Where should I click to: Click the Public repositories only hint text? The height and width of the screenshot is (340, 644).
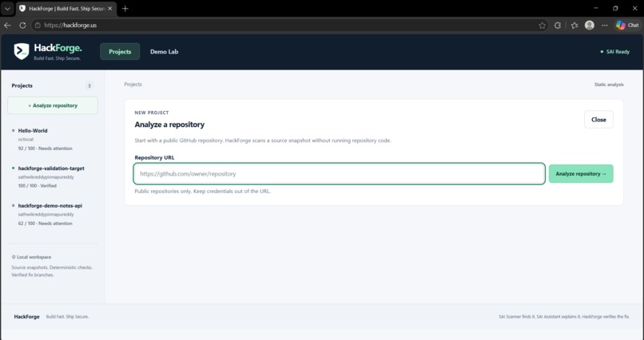click(x=202, y=191)
